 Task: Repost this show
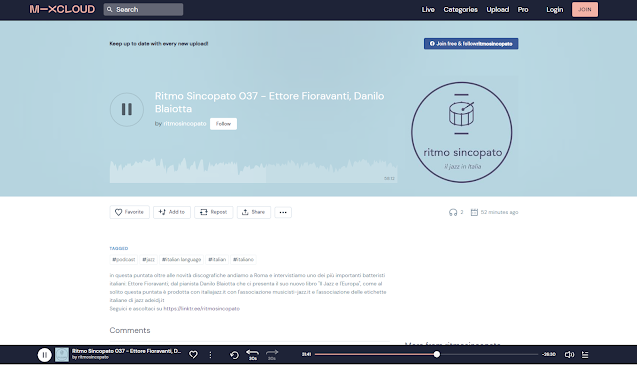[213, 212]
